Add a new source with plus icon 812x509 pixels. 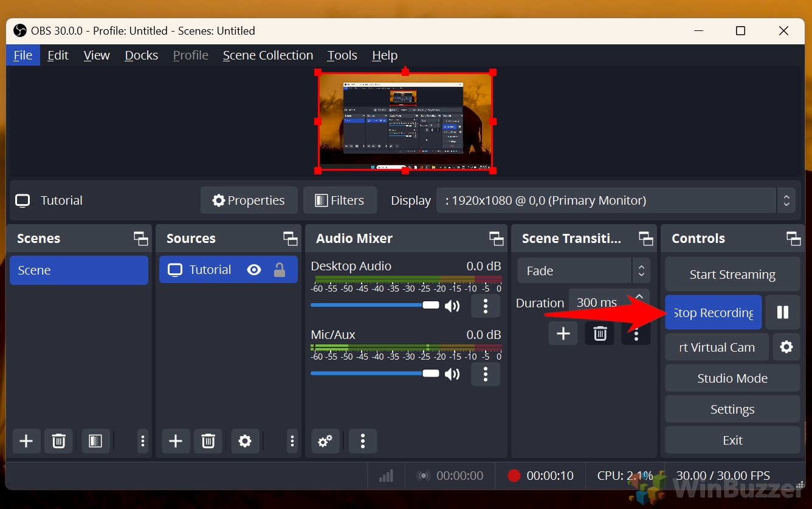pos(176,441)
